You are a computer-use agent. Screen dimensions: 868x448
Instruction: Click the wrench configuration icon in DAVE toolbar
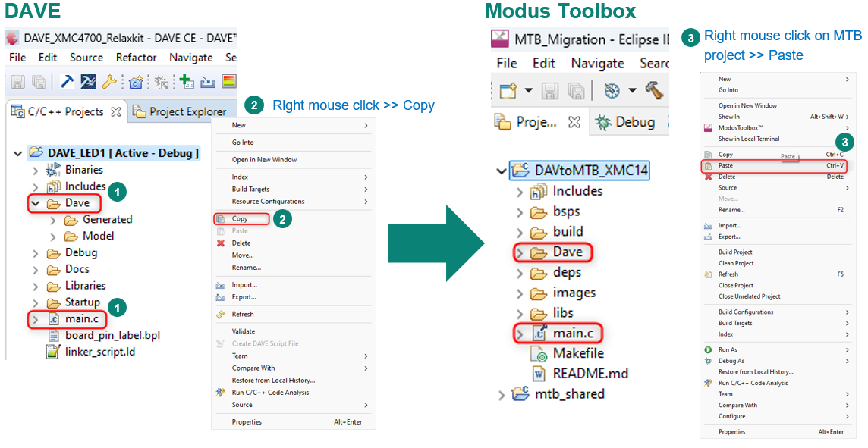tap(110, 81)
